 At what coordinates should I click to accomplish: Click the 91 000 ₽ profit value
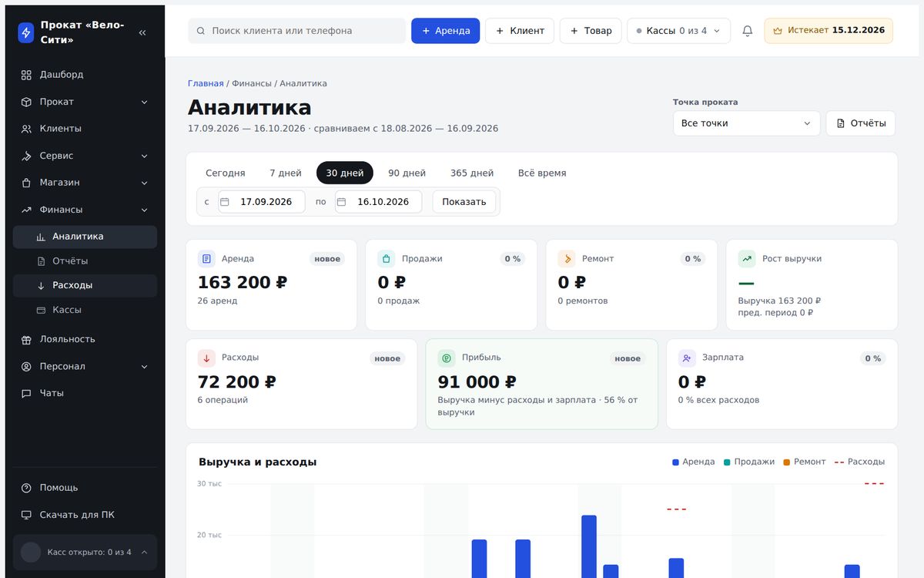pyautogui.click(x=477, y=382)
